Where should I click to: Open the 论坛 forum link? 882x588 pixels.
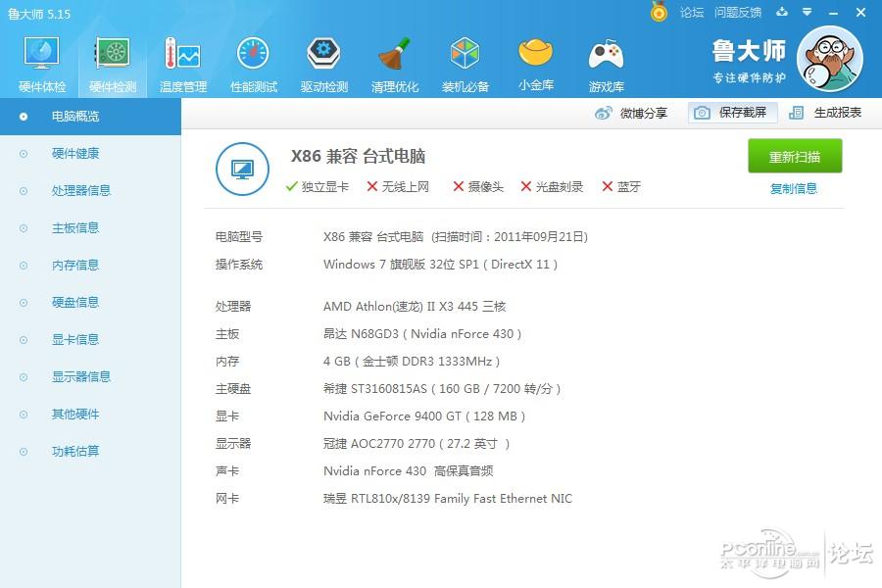[x=692, y=13]
